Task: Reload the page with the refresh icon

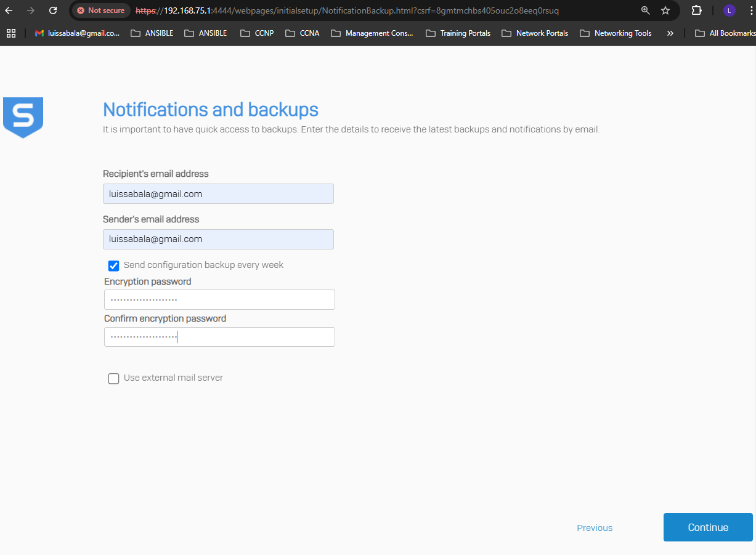Action: coord(53,10)
